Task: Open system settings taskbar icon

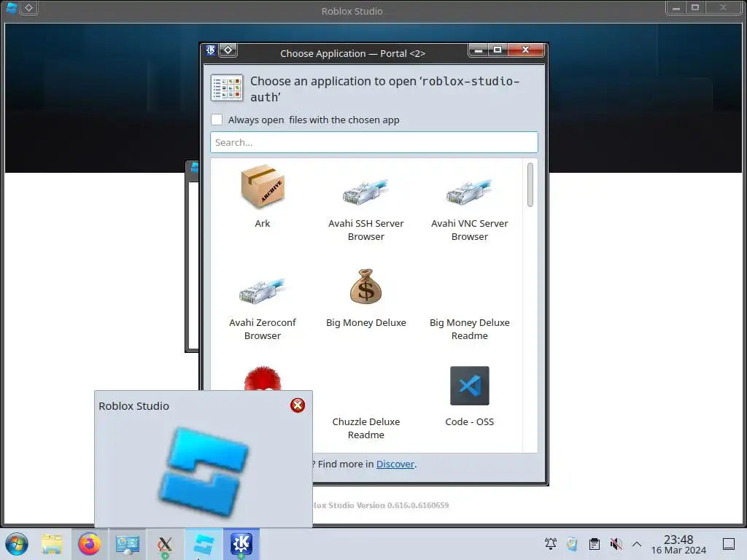Action: tap(128, 544)
